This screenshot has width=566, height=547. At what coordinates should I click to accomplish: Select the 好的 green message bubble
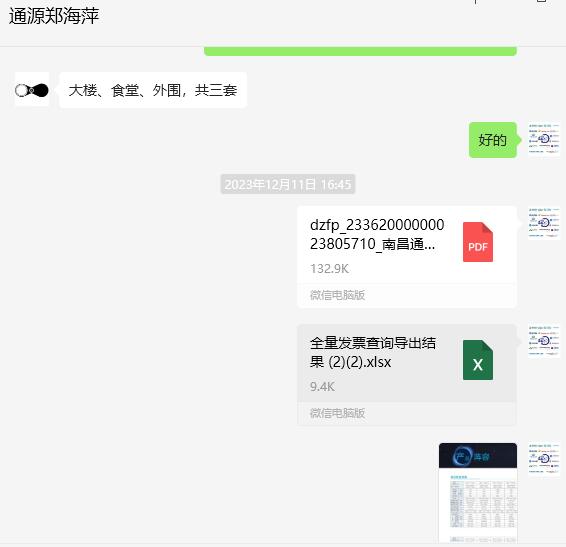tap(493, 140)
